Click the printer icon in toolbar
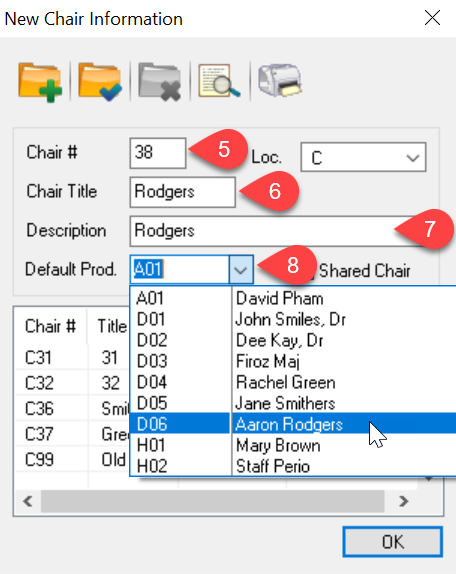The width and height of the screenshot is (456, 574). [x=280, y=80]
